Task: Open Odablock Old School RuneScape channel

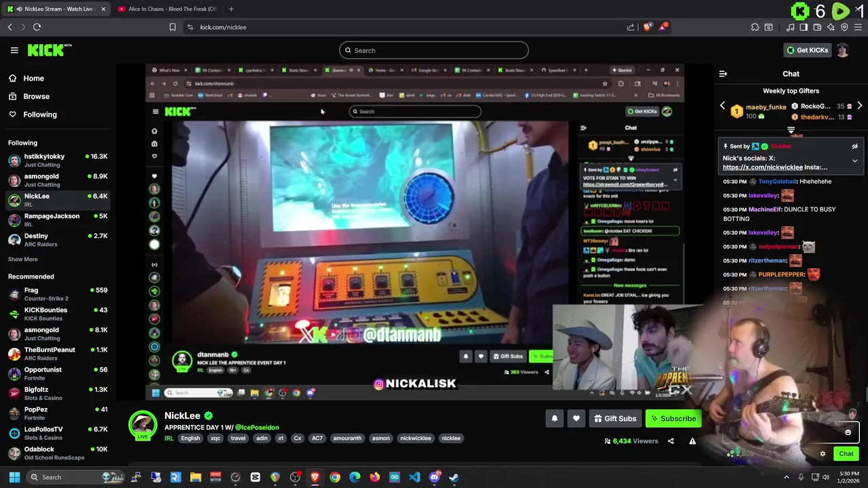Action: (x=58, y=453)
